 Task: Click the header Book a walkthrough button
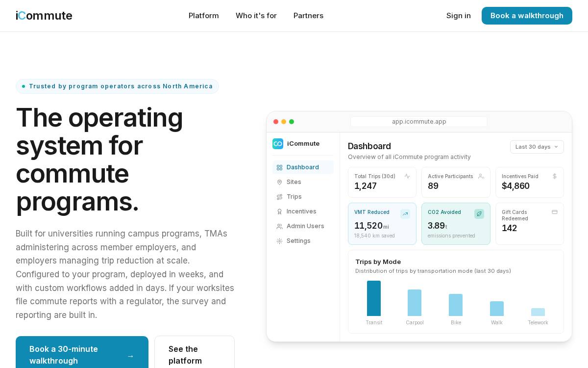pos(527,16)
